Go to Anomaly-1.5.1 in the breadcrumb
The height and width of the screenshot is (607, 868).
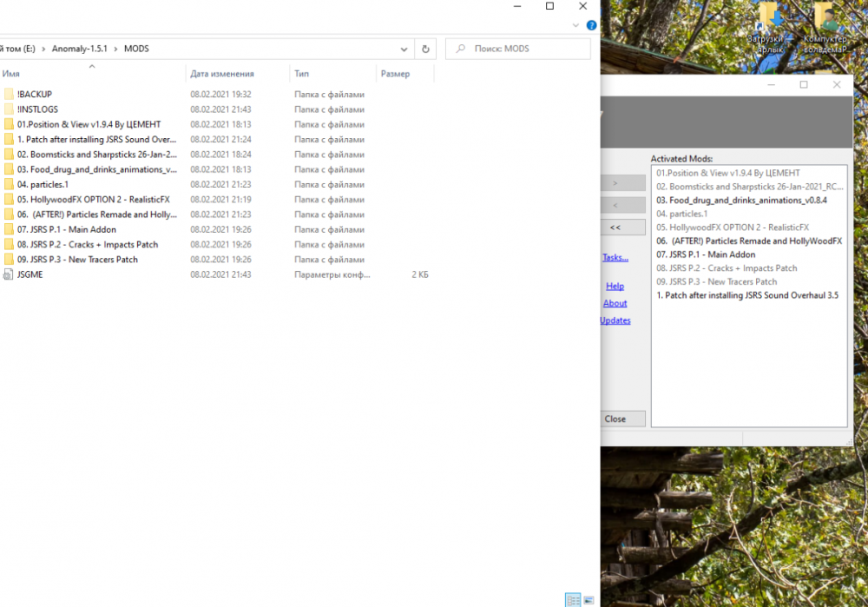coord(80,49)
